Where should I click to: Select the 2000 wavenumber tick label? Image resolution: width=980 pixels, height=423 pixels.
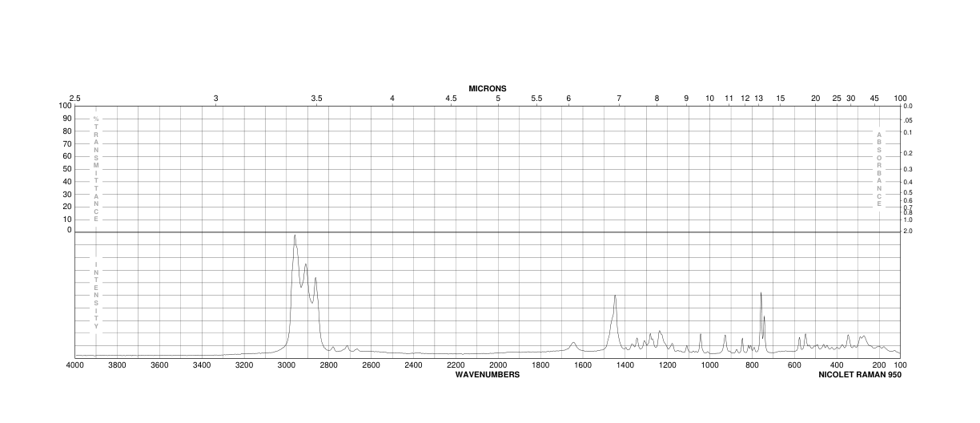pyautogui.click(x=498, y=365)
